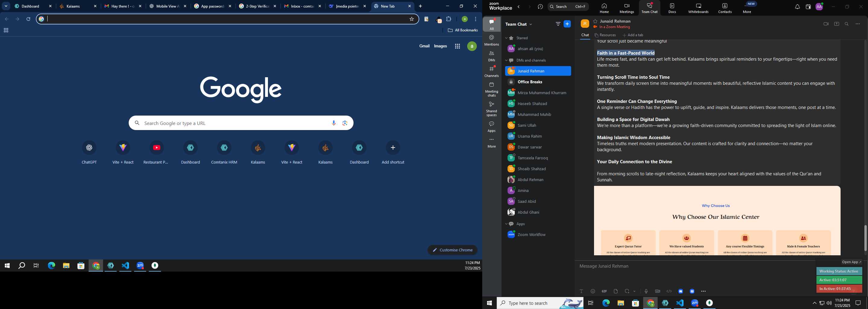Open the emoji picker in Zoom chat
Screen dimensions: 868x309
pos(593,291)
